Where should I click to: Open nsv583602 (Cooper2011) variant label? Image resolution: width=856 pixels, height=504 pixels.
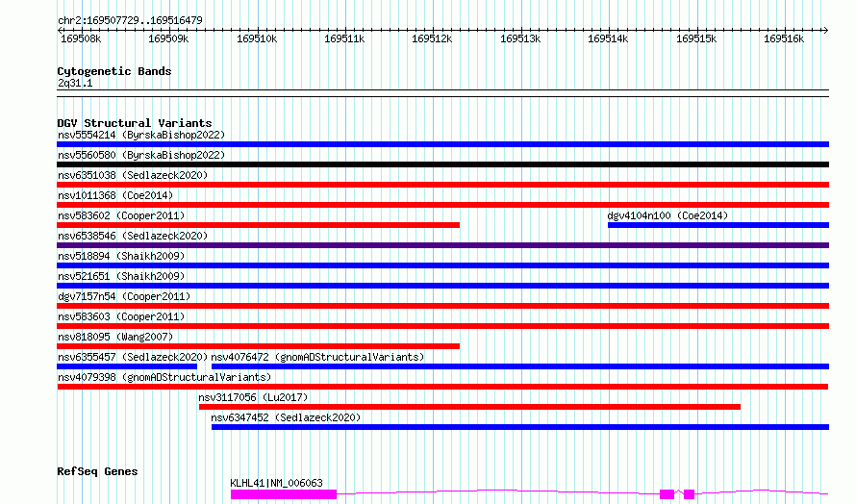121,215
